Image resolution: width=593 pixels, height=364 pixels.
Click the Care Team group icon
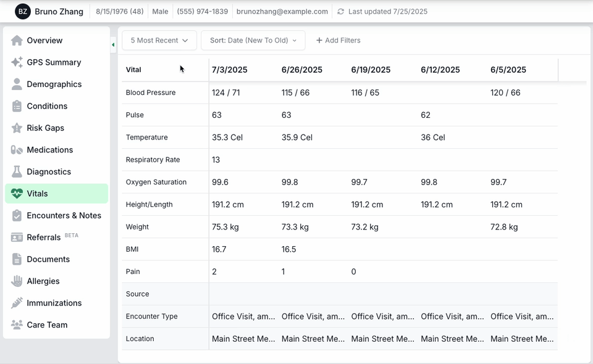point(17,325)
